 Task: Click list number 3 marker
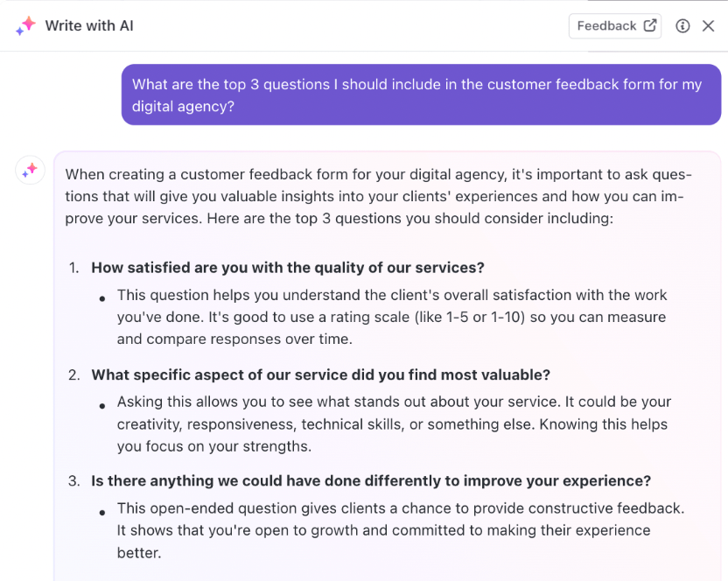click(x=73, y=480)
